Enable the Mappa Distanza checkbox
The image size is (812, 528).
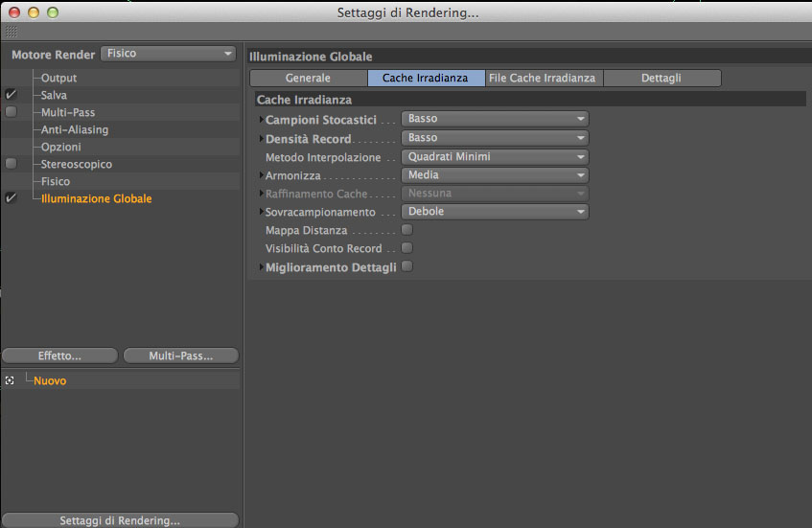pos(407,229)
